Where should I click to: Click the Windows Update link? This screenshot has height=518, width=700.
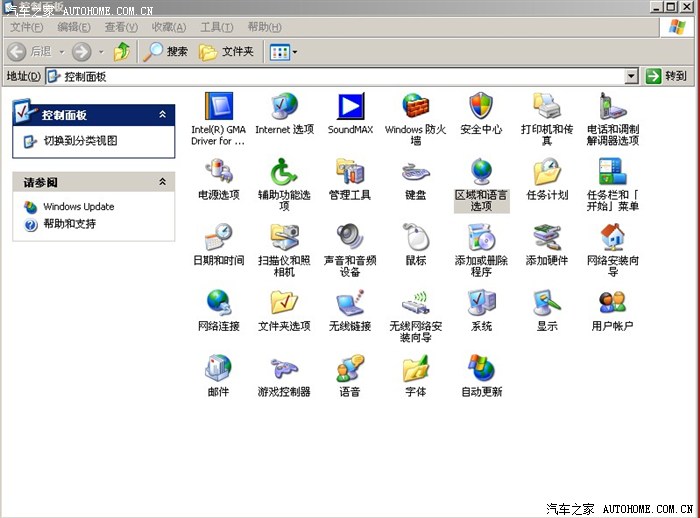pyautogui.click(x=78, y=207)
